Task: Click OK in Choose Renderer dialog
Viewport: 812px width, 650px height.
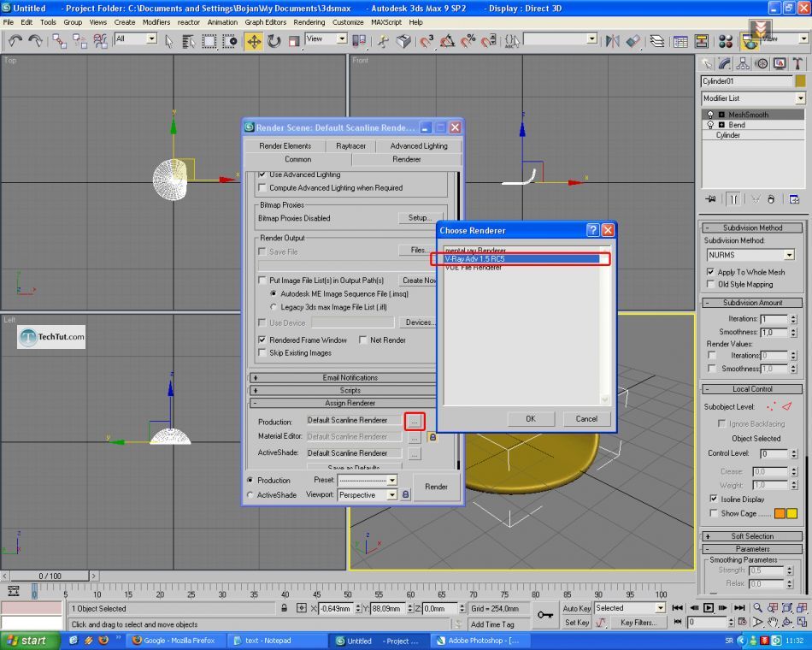Action: [531, 419]
